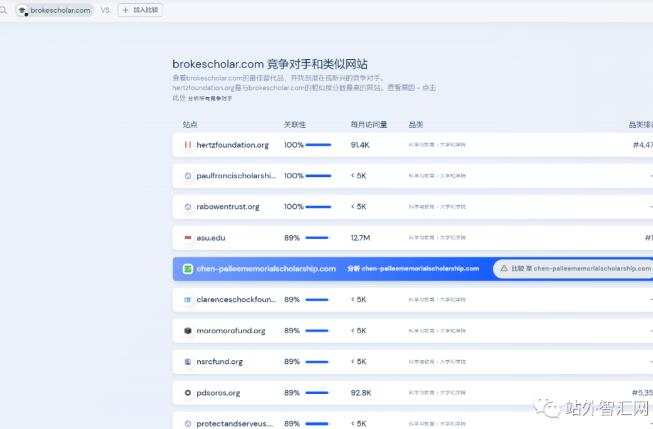The image size is (653, 429).
Task: Click the pdsoros.org 89% relevance bar
Action: point(317,393)
